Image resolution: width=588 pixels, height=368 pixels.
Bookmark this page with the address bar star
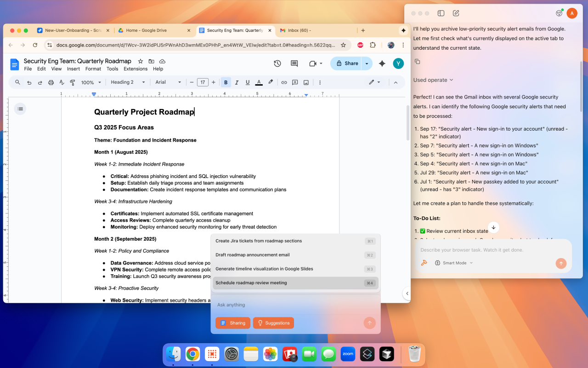click(x=343, y=45)
